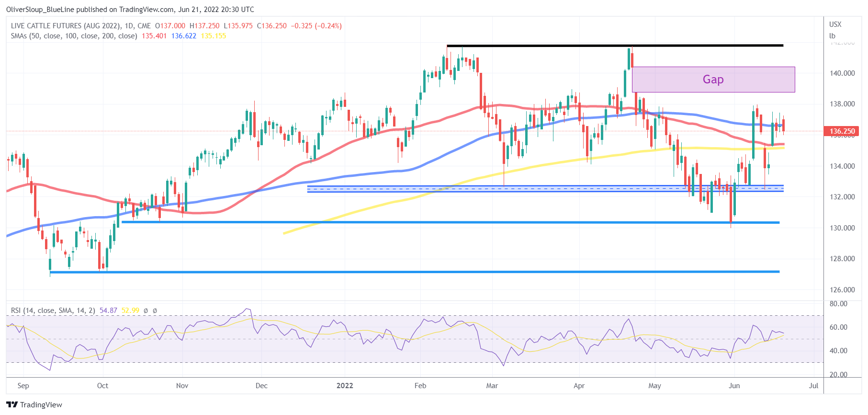
Task: Click the Apr label on time axis
Action: pos(579,386)
